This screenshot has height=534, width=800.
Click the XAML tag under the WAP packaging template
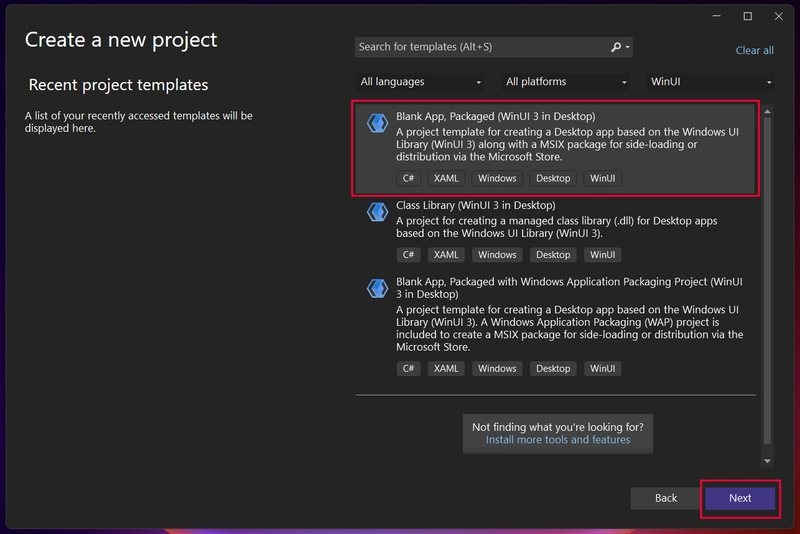pyautogui.click(x=446, y=369)
